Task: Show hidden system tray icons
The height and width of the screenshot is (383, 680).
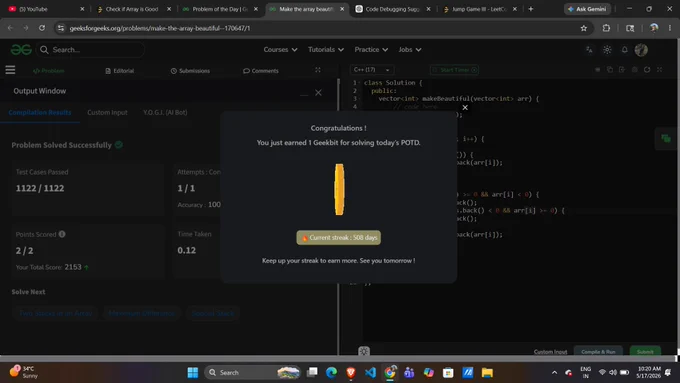Action: click(554, 372)
